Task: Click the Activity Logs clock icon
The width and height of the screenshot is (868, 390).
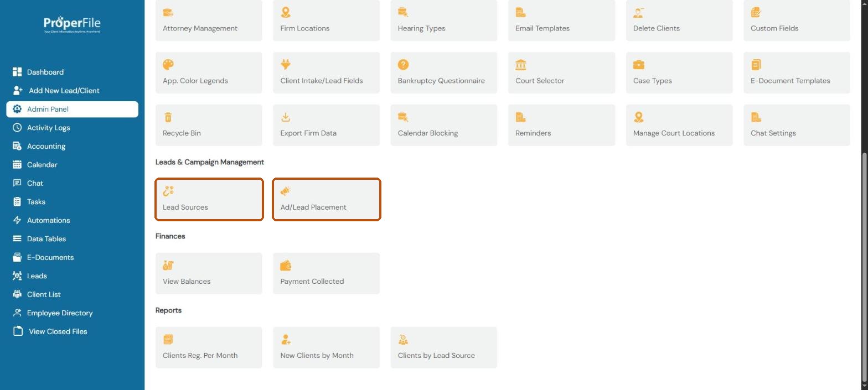Action: click(17, 127)
